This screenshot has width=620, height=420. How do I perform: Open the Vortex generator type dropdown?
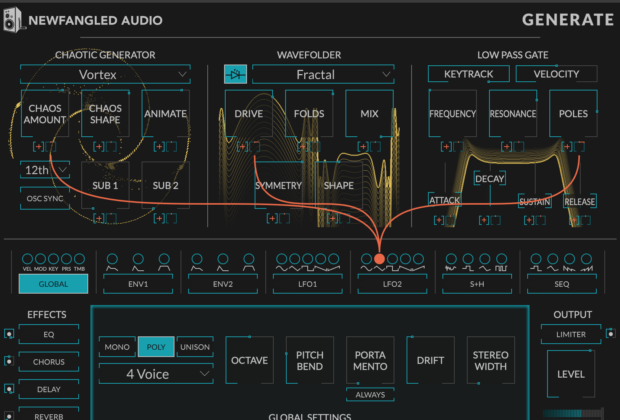pos(105,74)
